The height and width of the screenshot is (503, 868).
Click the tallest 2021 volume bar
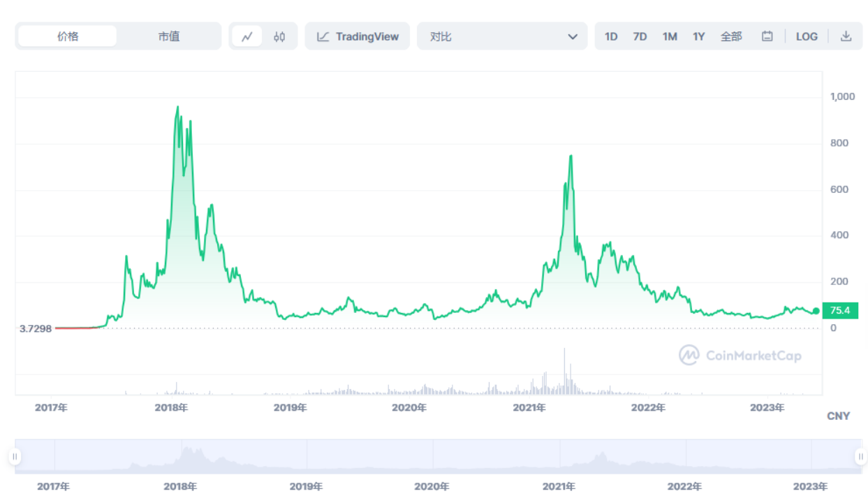564,372
